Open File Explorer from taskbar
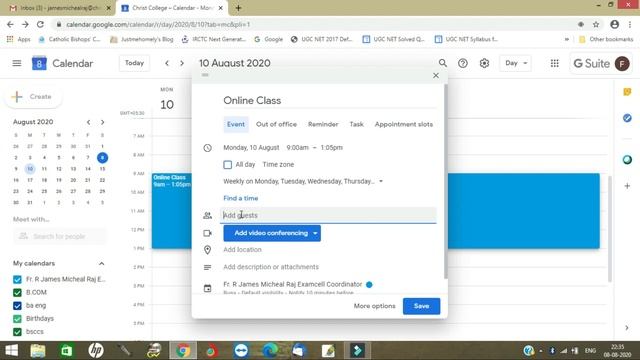The height and width of the screenshot is (360, 640). point(38,351)
